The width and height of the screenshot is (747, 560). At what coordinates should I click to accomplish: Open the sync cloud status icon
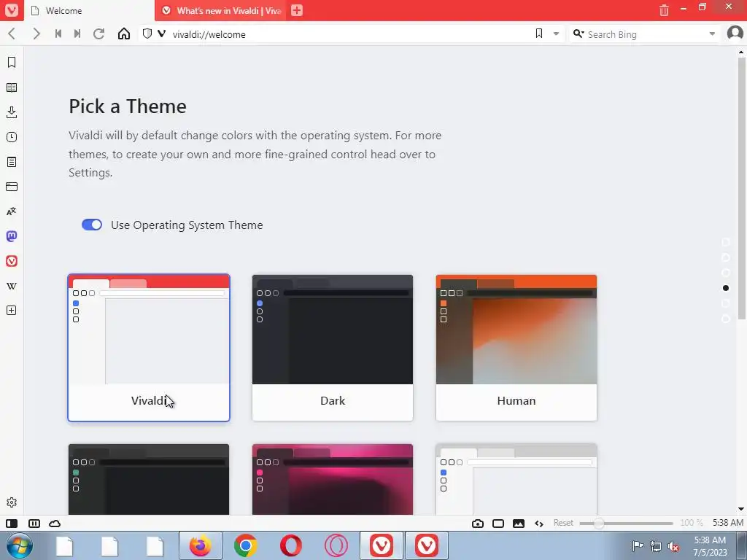pyautogui.click(x=55, y=524)
